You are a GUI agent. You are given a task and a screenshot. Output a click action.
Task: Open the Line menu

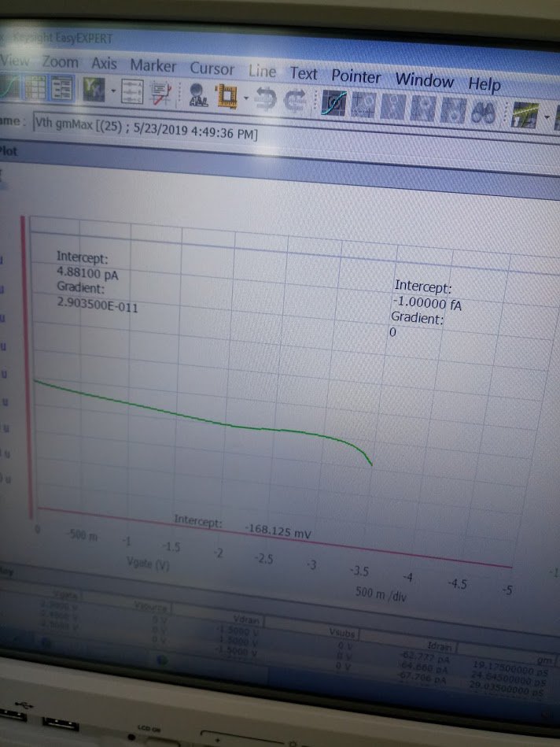point(262,71)
